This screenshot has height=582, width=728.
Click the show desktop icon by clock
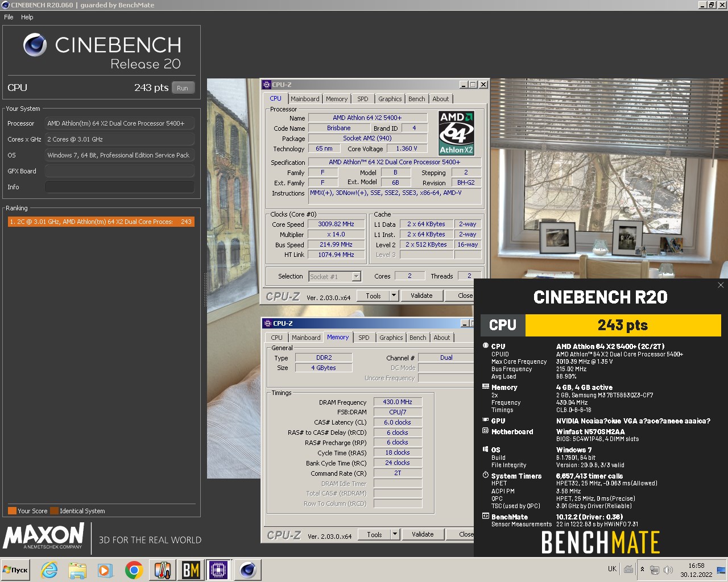tap(721, 569)
